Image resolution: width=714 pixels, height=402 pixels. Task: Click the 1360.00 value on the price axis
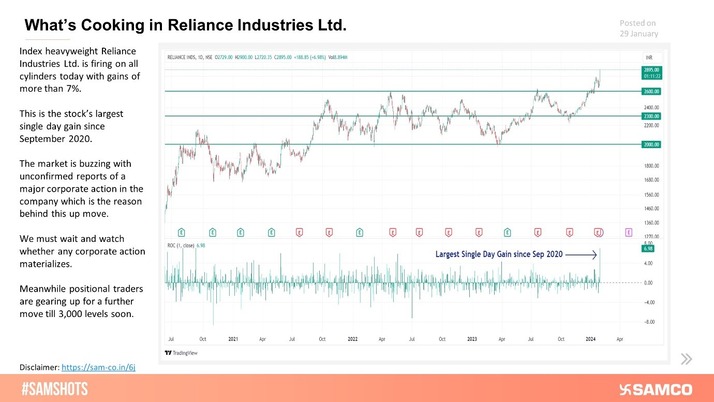pos(651,223)
